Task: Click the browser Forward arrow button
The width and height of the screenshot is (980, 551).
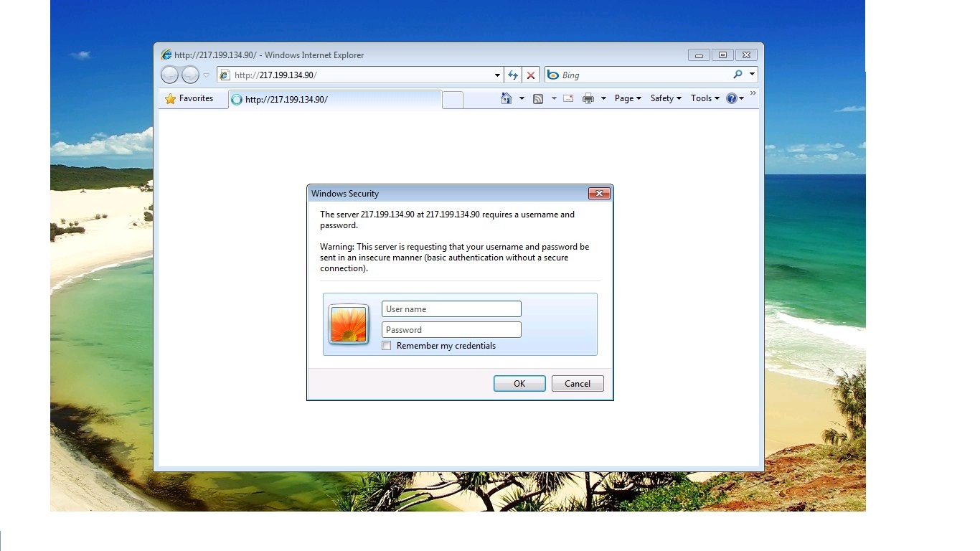Action: pyautogui.click(x=190, y=75)
